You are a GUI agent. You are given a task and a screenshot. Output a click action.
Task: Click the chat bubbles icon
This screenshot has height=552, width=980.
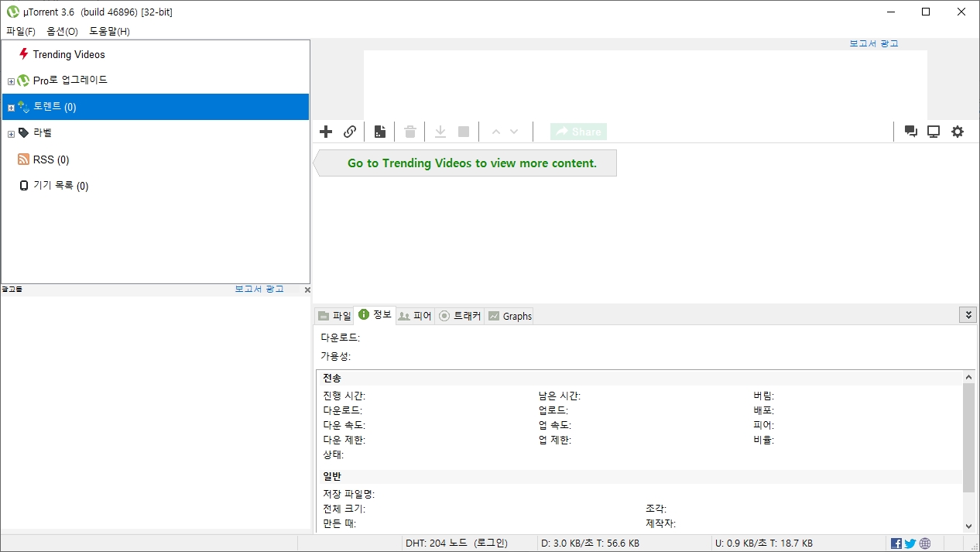[x=910, y=132]
